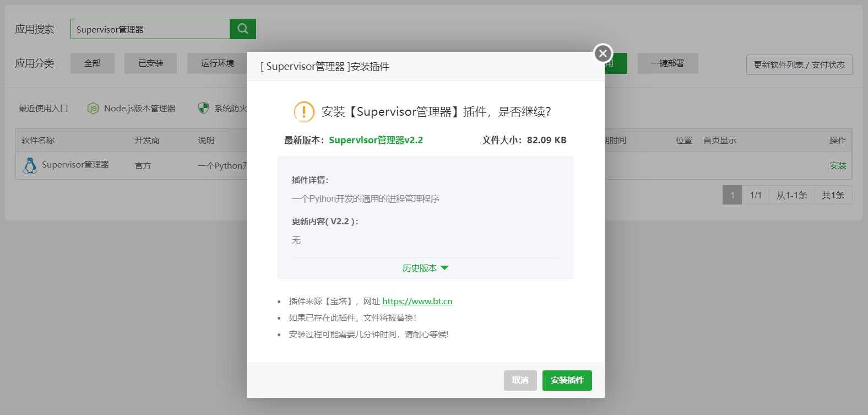The image size is (868, 415).
Task: Click the Supervisor penguin icon in list
Action: click(x=30, y=165)
